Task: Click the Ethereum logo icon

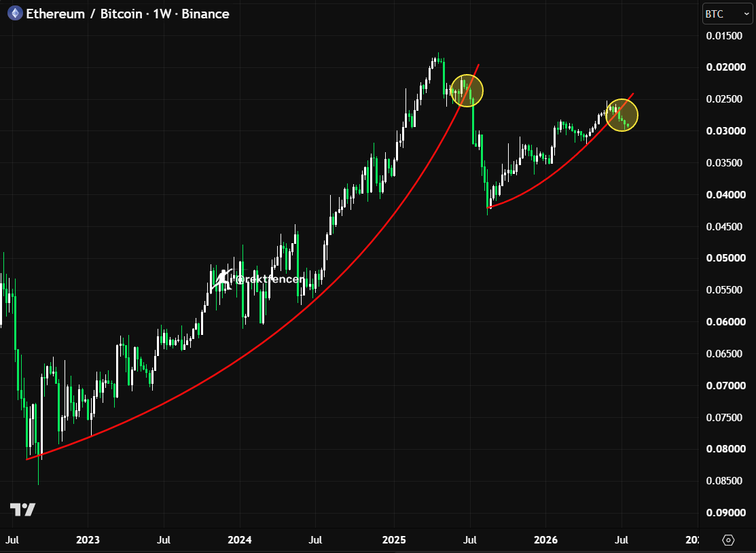Action: tap(15, 14)
